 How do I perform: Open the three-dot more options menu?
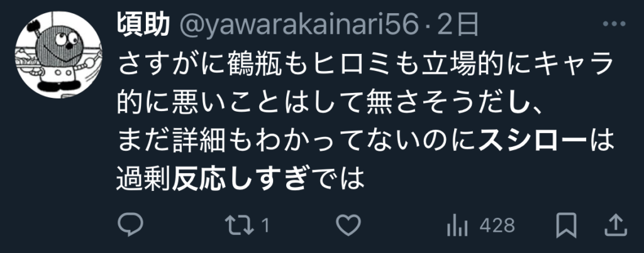tap(616, 24)
